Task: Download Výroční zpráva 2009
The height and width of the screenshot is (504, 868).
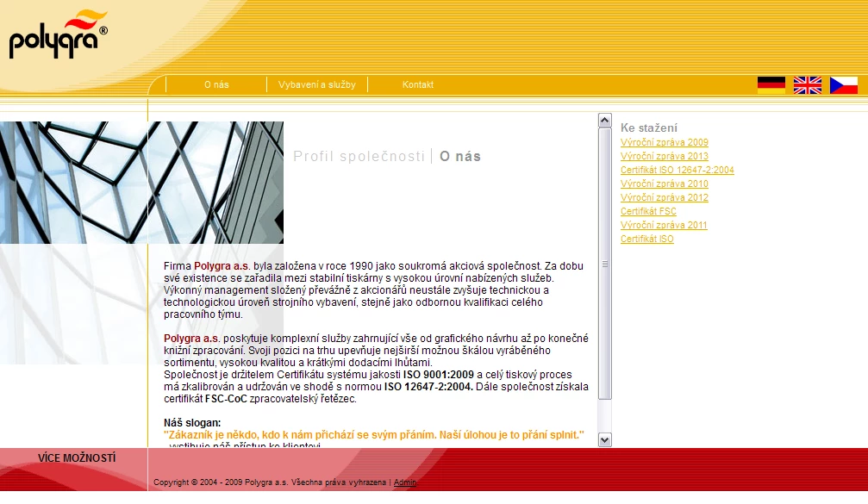Action: coord(665,142)
